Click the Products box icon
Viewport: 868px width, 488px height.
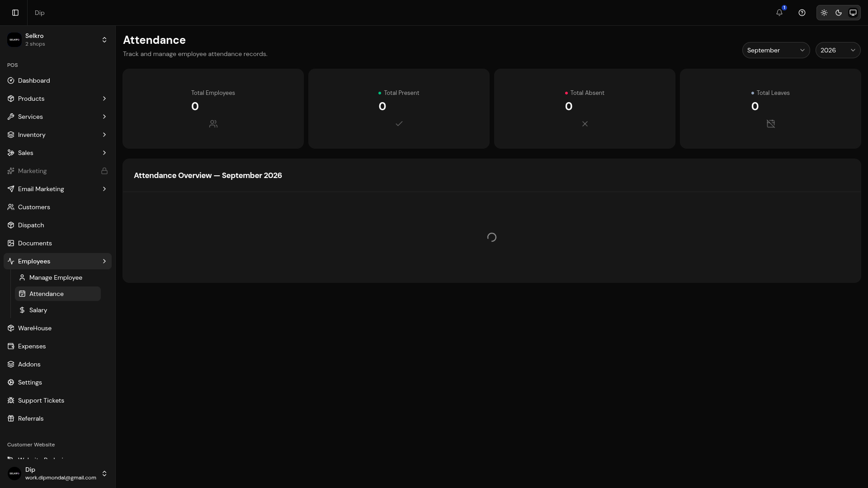pyautogui.click(x=11, y=99)
